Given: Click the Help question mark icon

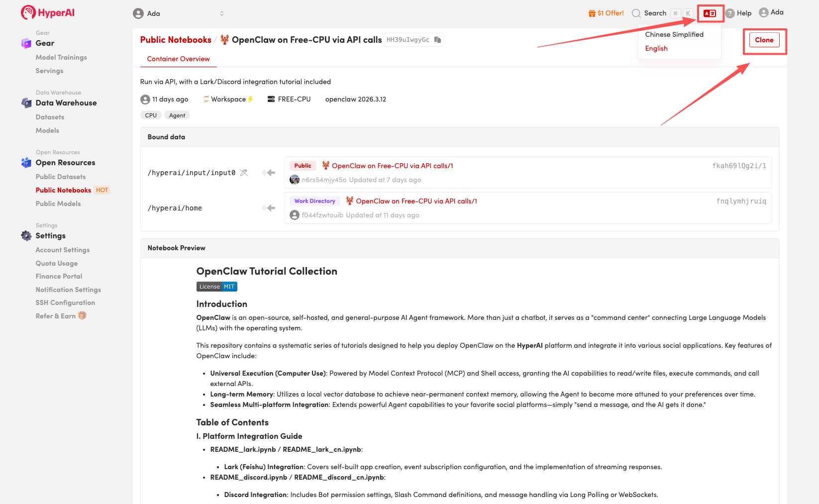Looking at the screenshot, I should (x=730, y=13).
